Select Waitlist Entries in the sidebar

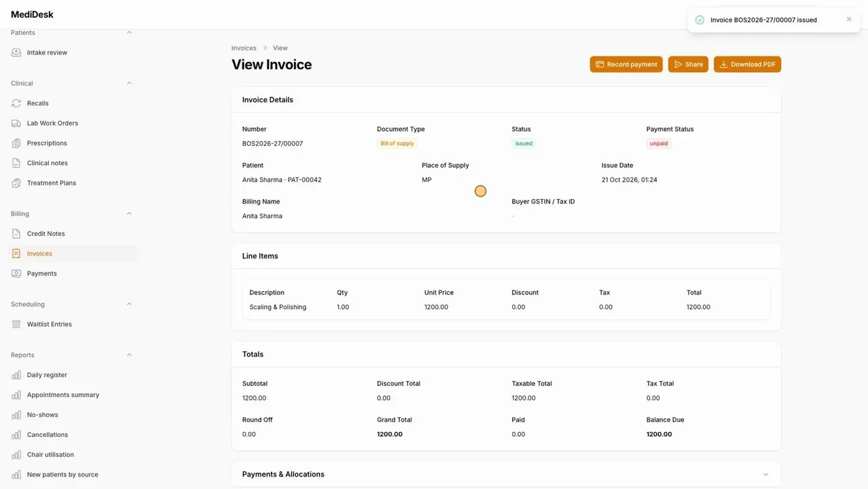pyautogui.click(x=72, y=325)
